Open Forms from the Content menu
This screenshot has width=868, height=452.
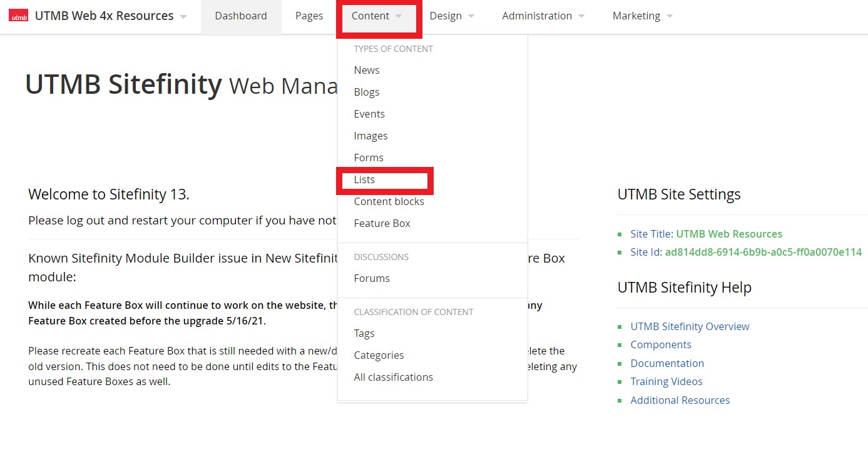(x=369, y=158)
